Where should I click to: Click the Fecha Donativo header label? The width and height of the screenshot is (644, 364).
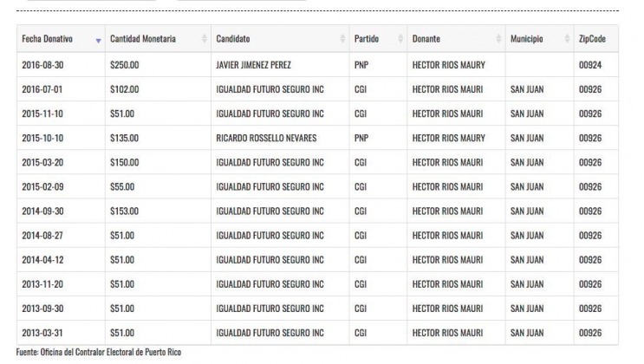click(x=47, y=39)
